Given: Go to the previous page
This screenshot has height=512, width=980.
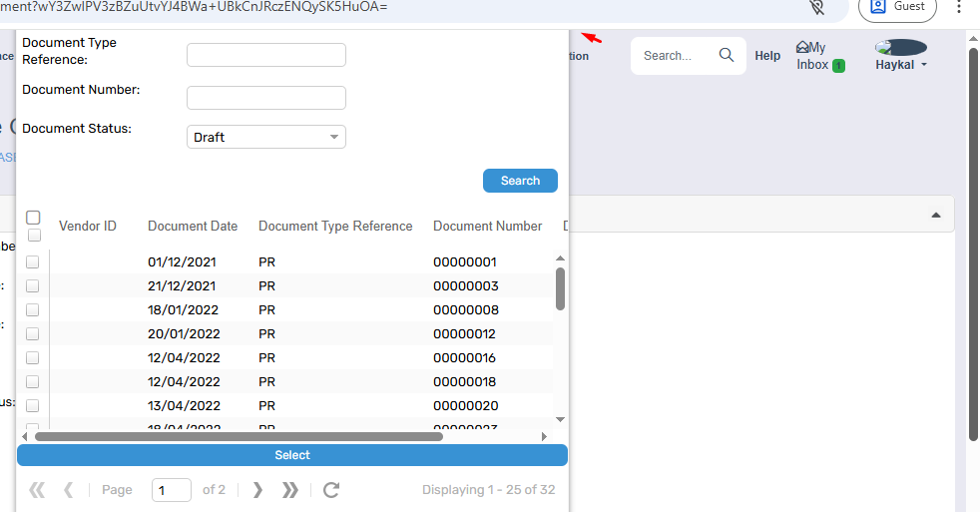Looking at the screenshot, I should [69, 490].
